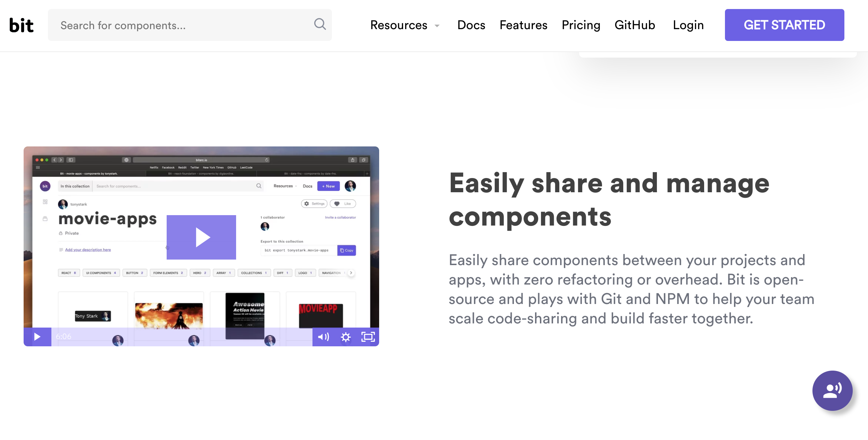The height and width of the screenshot is (440, 868).
Task: Open the Docs page
Action: 471,25
